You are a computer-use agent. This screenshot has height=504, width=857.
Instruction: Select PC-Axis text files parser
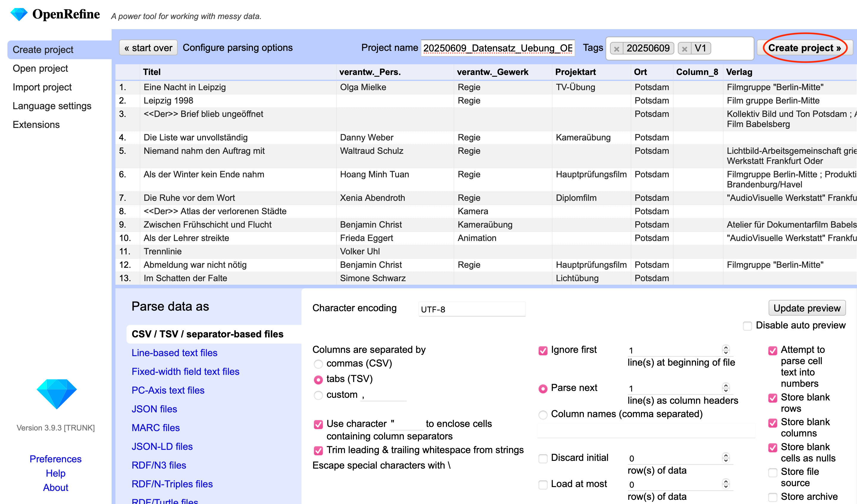tap(168, 390)
